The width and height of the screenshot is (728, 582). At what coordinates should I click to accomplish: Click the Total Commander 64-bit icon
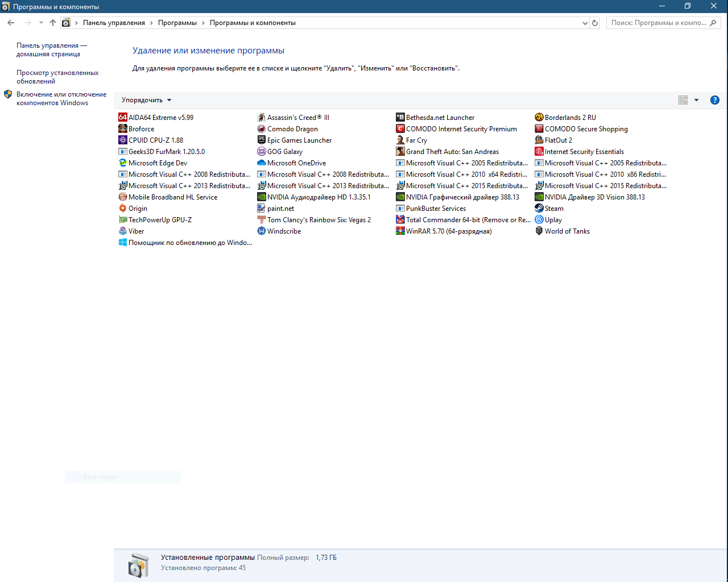pos(400,220)
